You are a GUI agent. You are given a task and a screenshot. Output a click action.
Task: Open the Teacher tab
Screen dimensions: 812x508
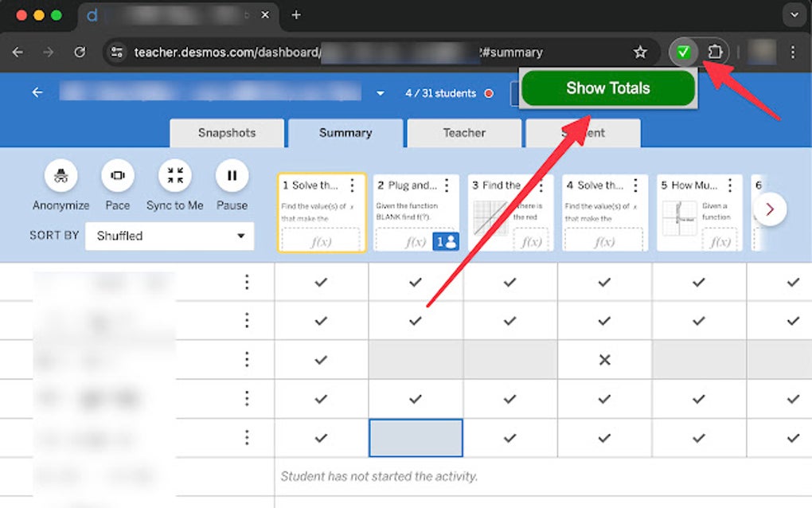pos(463,133)
